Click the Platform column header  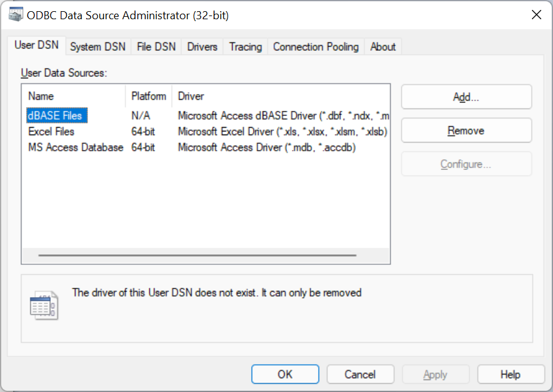[x=148, y=96]
